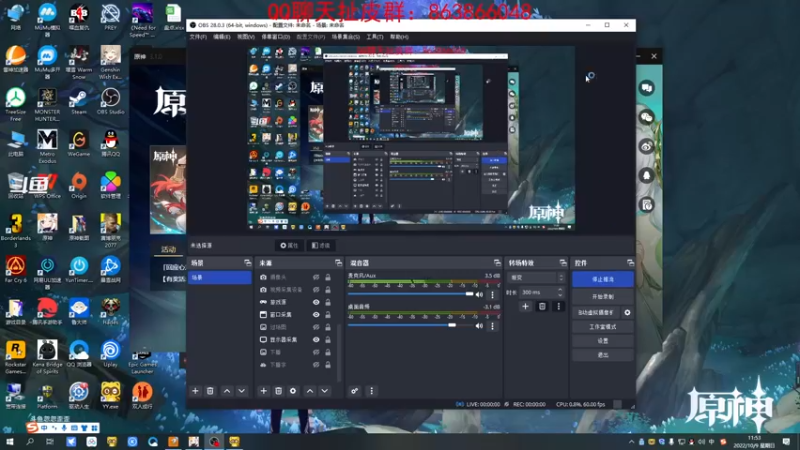Select the highlighted scene in Scenes list

(220, 278)
